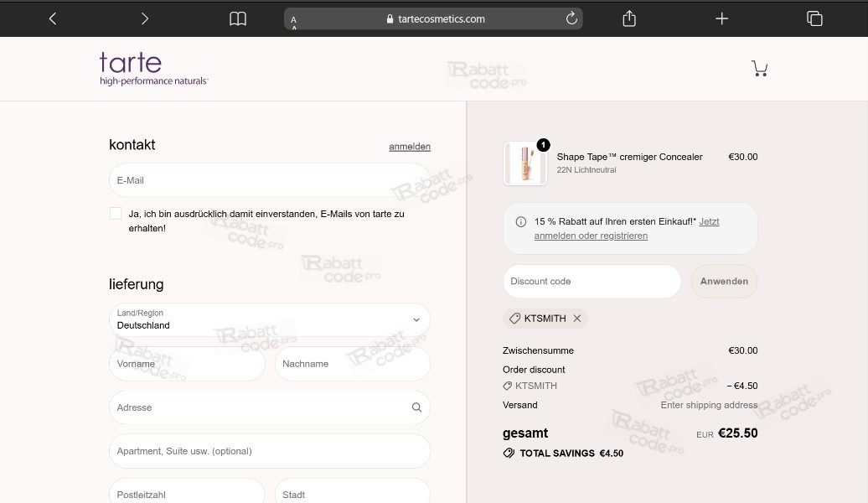
Task: Open the shopping cart icon
Action: point(759,69)
